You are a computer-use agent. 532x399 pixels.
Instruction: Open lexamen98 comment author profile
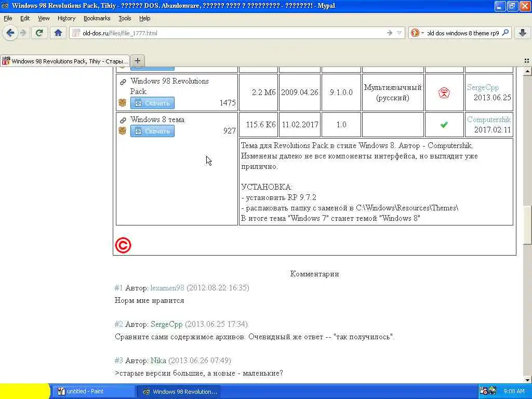[x=167, y=288]
